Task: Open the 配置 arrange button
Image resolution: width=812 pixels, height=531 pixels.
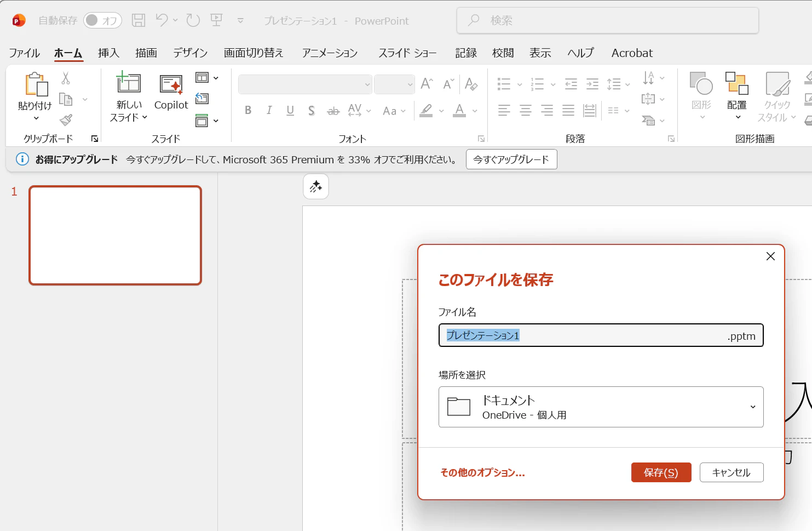Action: (737, 96)
